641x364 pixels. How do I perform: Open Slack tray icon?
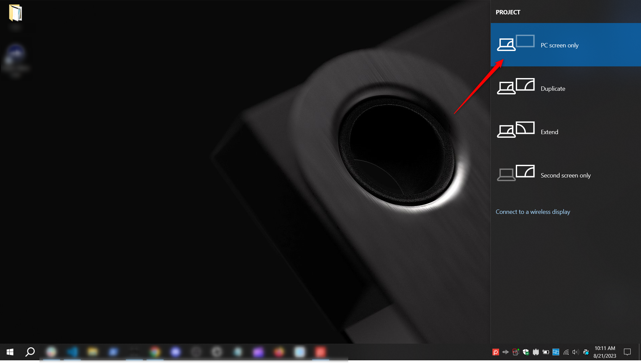coord(586,352)
